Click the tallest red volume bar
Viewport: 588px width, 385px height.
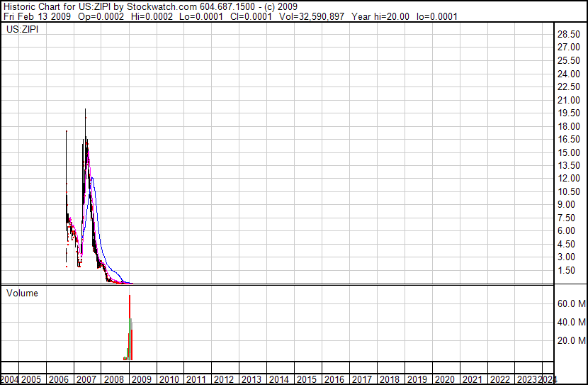(x=130, y=326)
